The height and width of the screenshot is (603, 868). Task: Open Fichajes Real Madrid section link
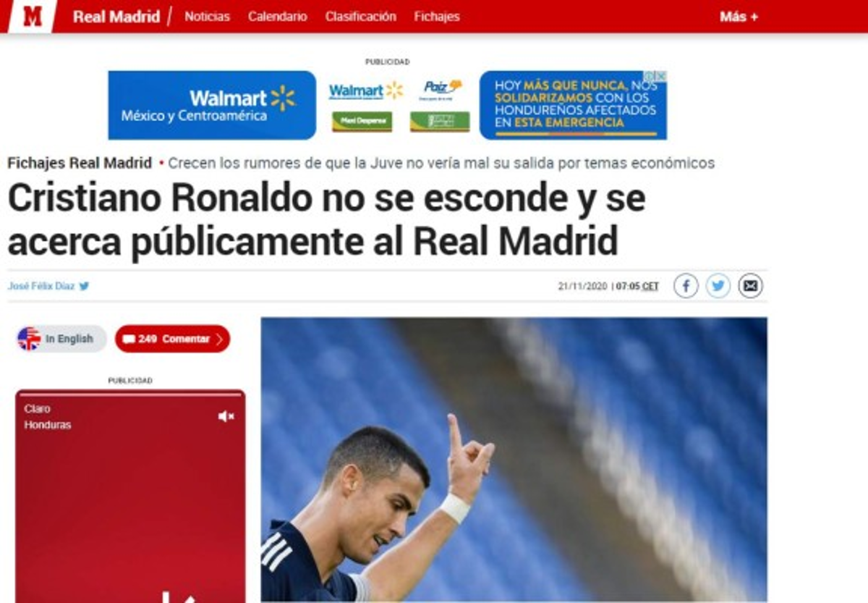[x=80, y=163]
